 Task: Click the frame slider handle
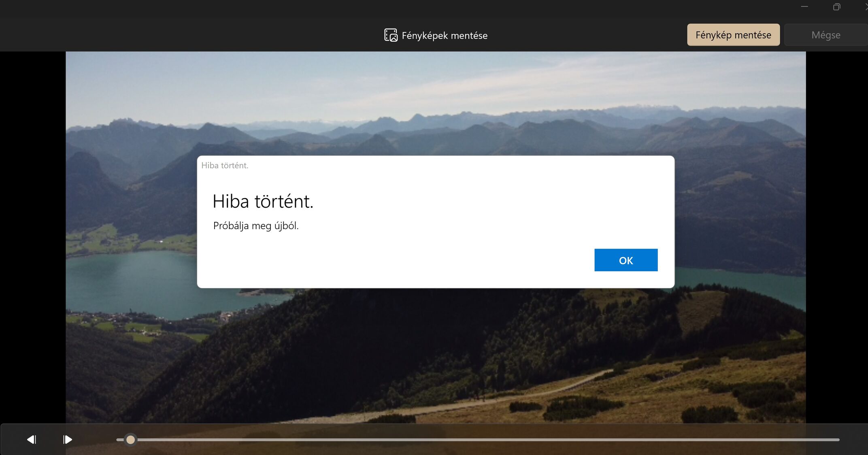tap(130, 439)
